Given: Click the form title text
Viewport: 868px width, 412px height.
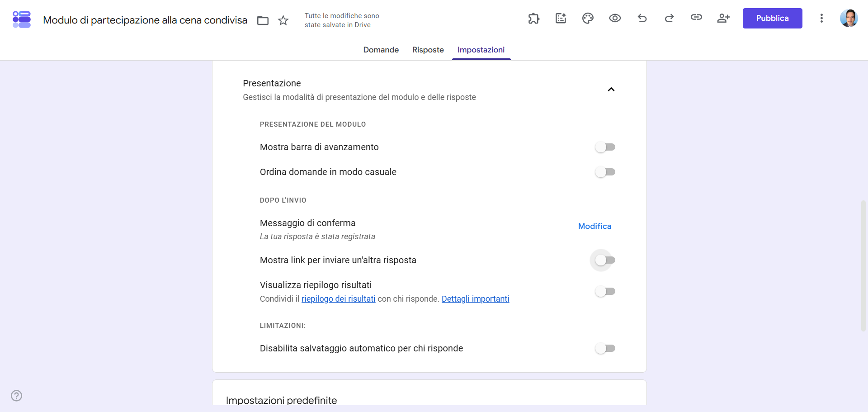Looking at the screenshot, I should [x=145, y=20].
